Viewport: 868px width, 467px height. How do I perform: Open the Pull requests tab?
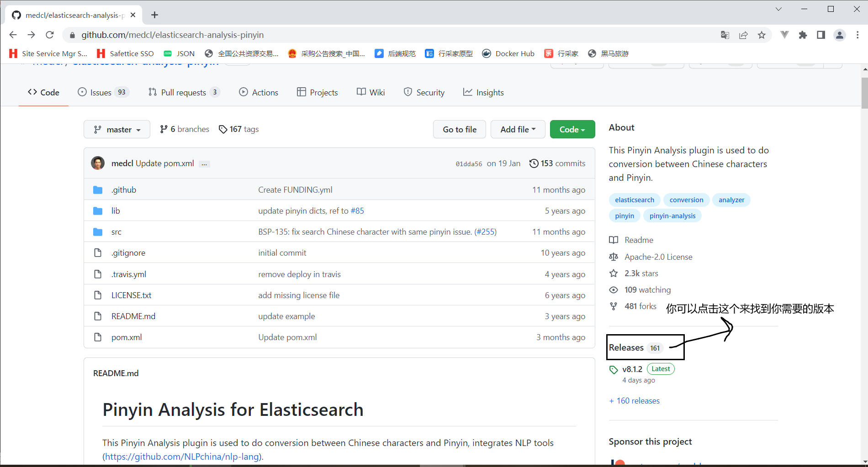(184, 92)
